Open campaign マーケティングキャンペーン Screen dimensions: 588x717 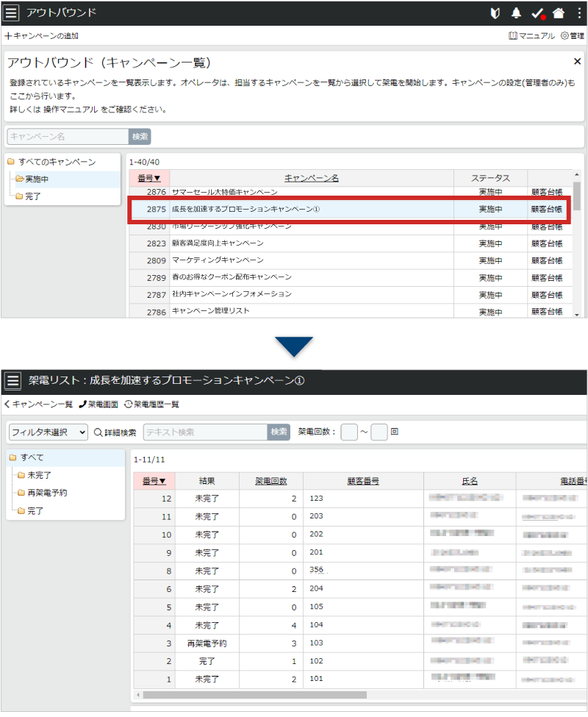click(x=218, y=260)
